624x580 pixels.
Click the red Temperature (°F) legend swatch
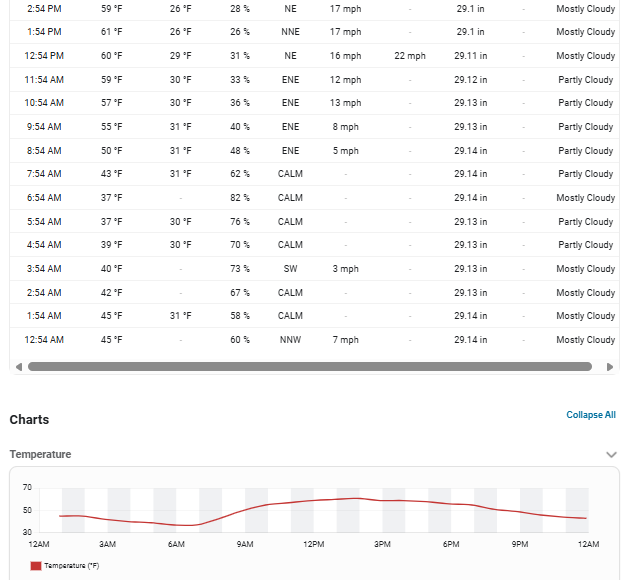point(36,566)
